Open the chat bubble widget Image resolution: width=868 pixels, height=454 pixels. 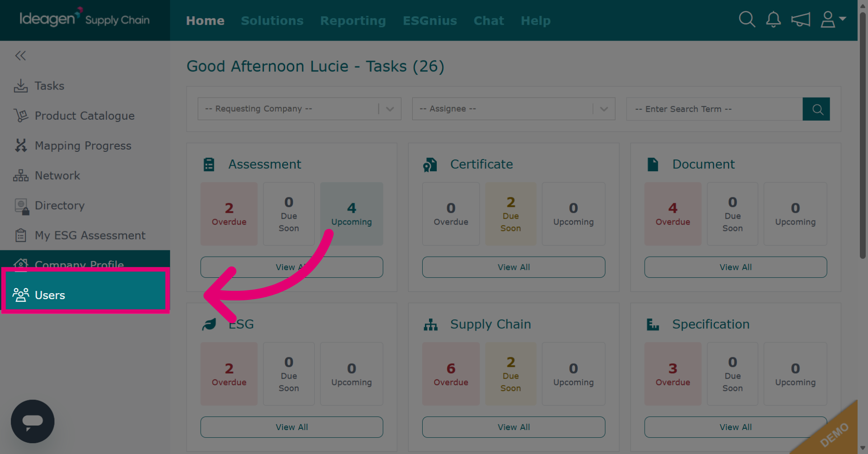pyautogui.click(x=33, y=421)
